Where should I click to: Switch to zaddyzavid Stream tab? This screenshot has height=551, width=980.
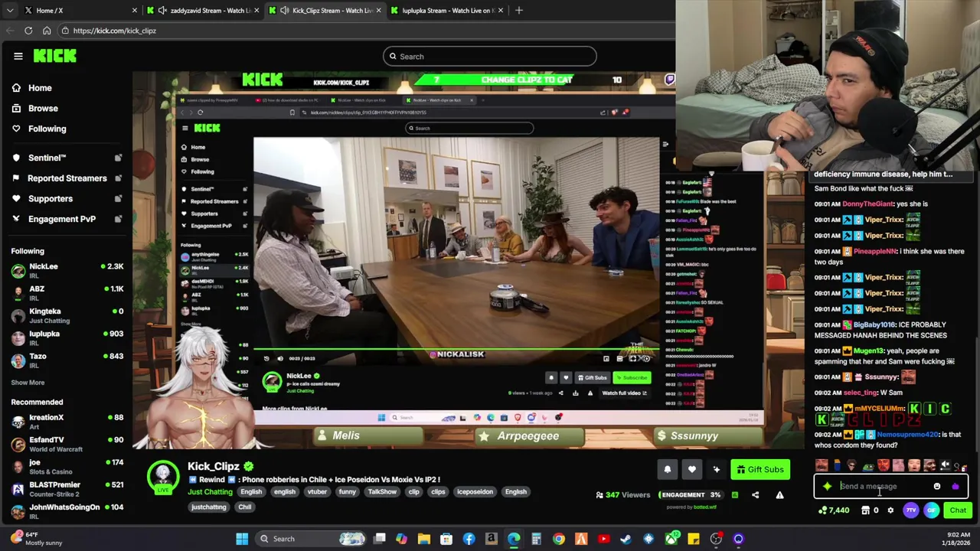pyautogui.click(x=203, y=10)
